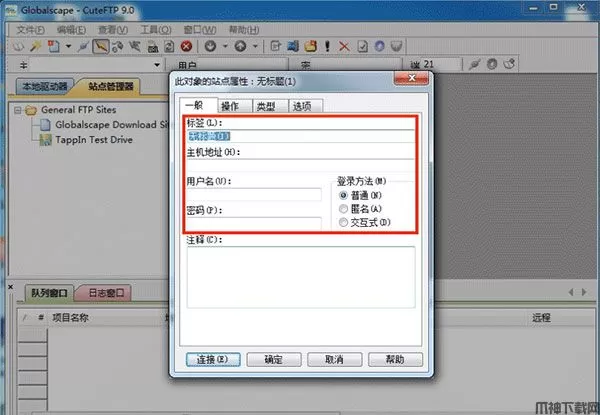This screenshot has height=415, width=600.
Task: Click the highlighted lightning disconnect icon
Action: (101, 47)
